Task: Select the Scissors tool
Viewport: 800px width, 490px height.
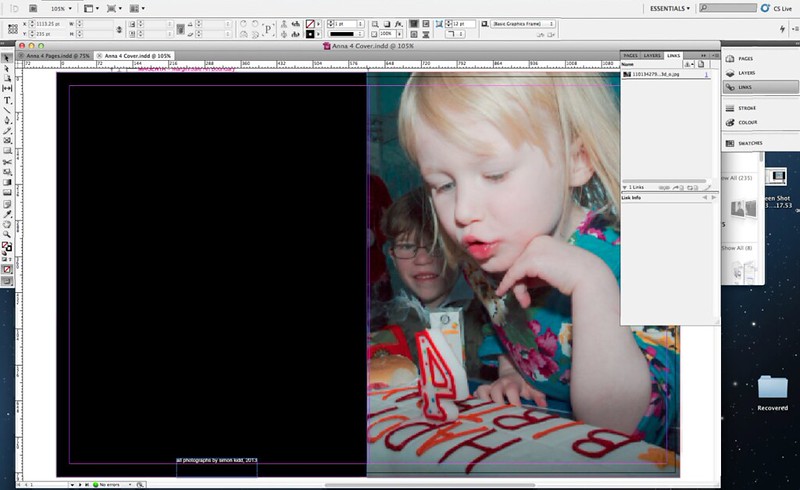Action: (7, 162)
